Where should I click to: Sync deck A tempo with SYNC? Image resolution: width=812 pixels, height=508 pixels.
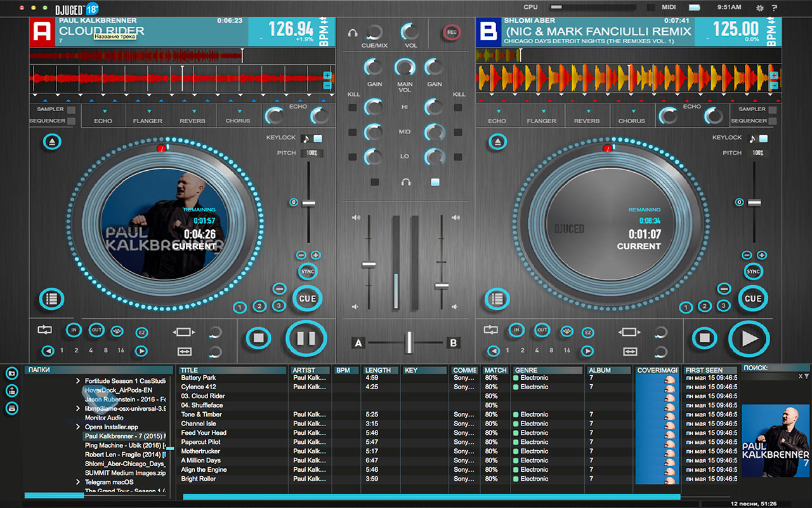(308, 271)
